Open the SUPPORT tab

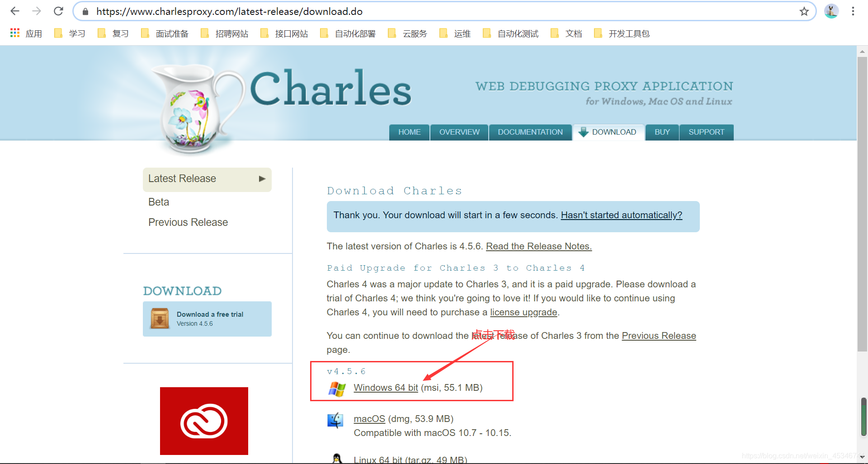[706, 132]
